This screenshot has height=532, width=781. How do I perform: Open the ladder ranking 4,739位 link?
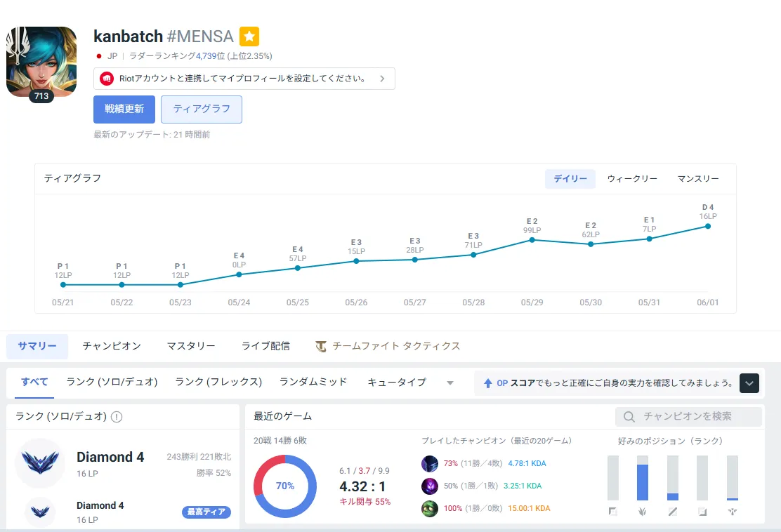click(x=210, y=55)
